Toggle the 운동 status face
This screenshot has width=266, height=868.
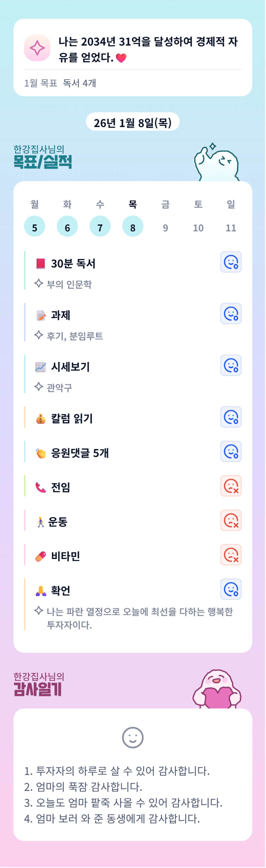(231, 520)
